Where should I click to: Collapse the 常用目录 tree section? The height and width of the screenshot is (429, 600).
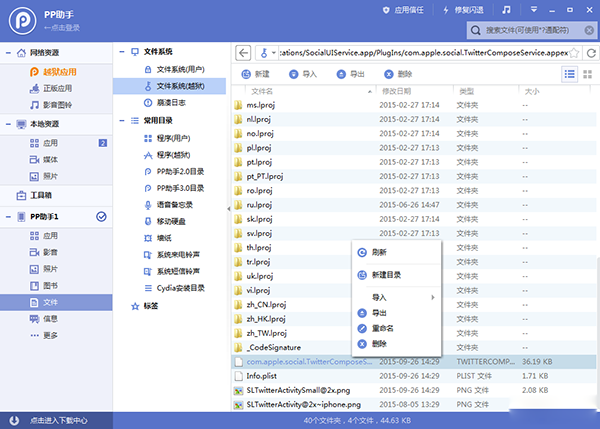[121, 119]
